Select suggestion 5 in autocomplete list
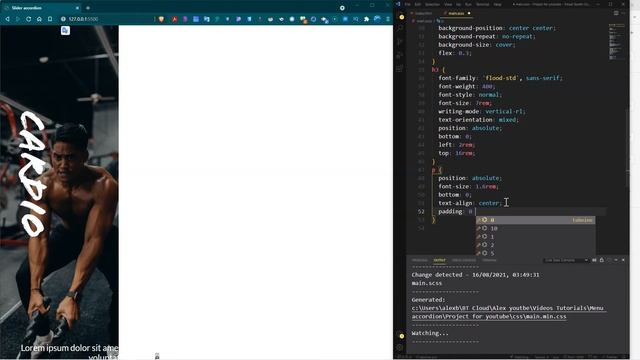This screenshot has width=640, height=360. pyautogui.click(x=536, y=253)
